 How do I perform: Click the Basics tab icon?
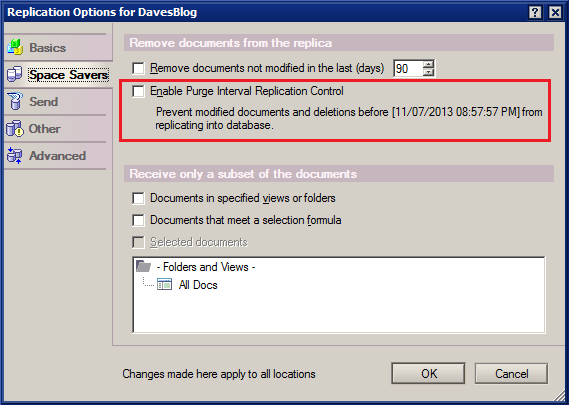15,48
